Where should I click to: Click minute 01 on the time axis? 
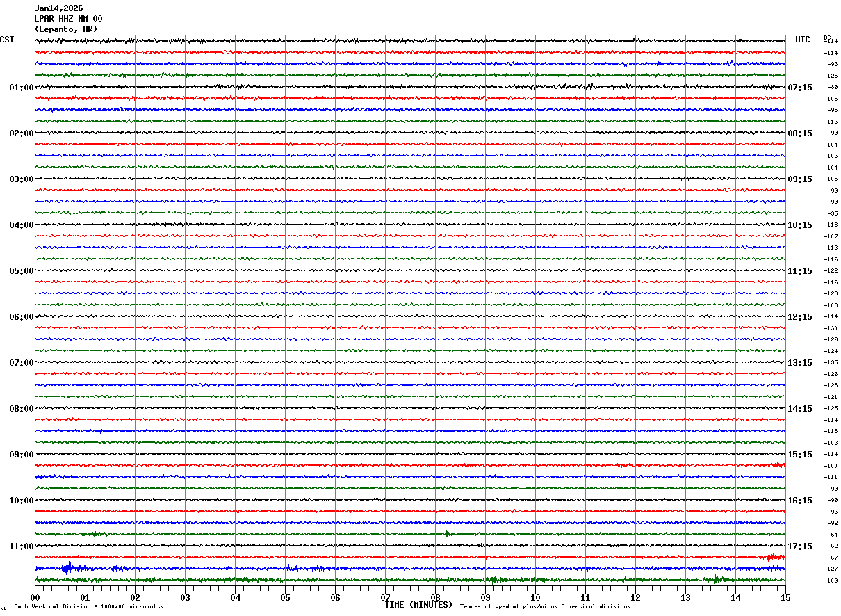click(85, 597)
